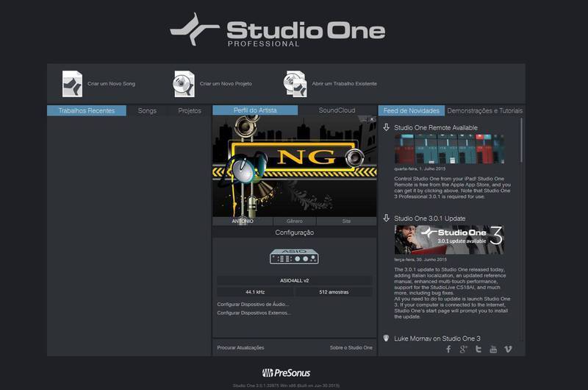Click Procurar Atualizações link
Image resolution: width=588 pixels, height=390 pixels.
pyautogui.click(x=240, y=347)
